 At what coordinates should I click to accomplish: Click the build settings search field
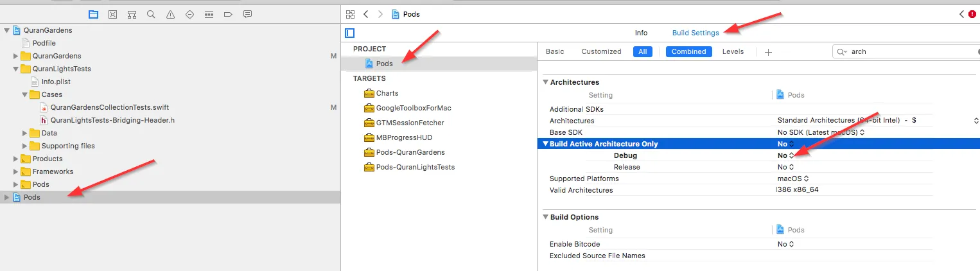[912, 51]
